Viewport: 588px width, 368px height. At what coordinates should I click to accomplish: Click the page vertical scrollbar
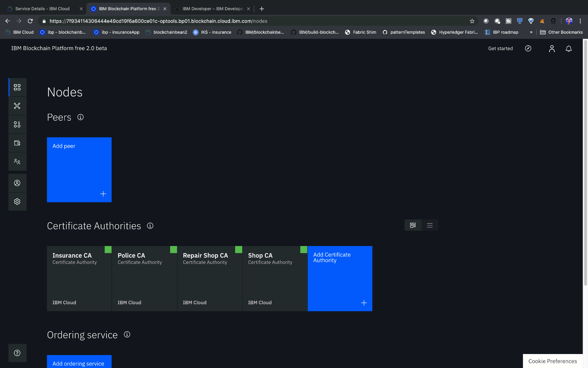click(585, 163)
